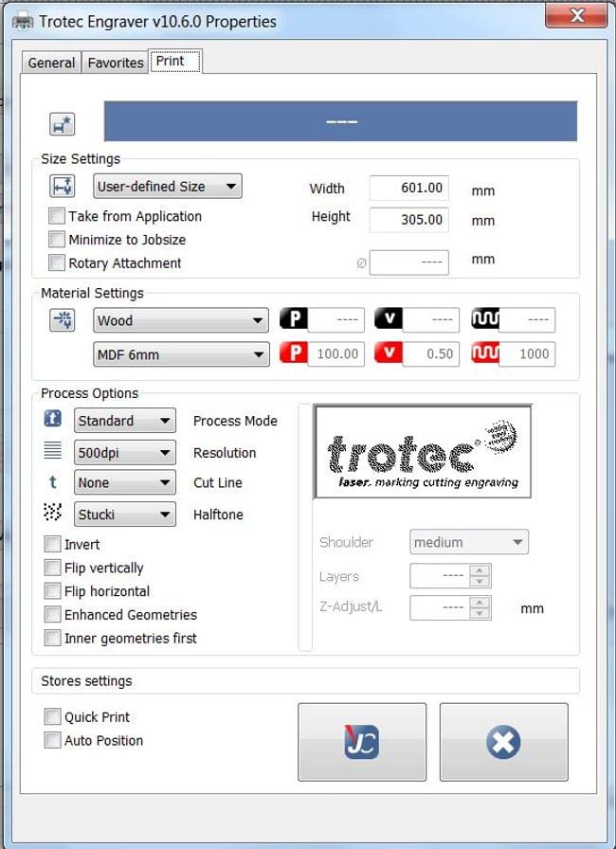Select the Print tab
The image size is (616, 849).
175,62
